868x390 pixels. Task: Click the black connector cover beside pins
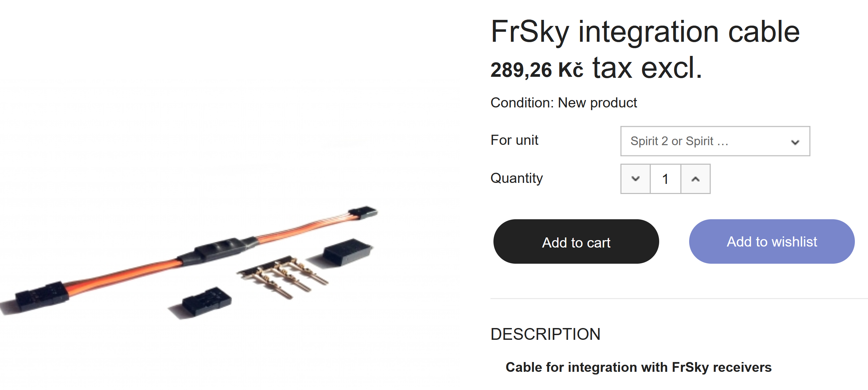[x=346, y=252]
